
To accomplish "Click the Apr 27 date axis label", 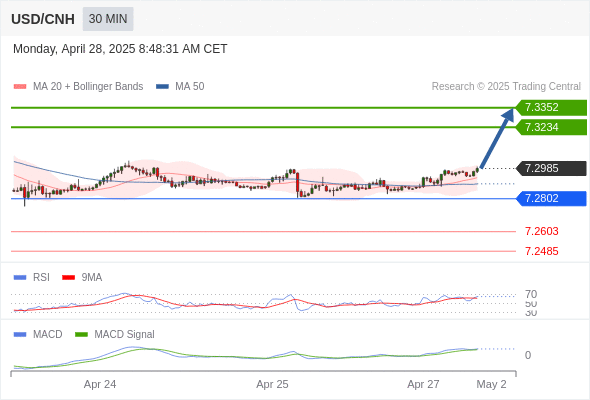I will coord(423,384).
